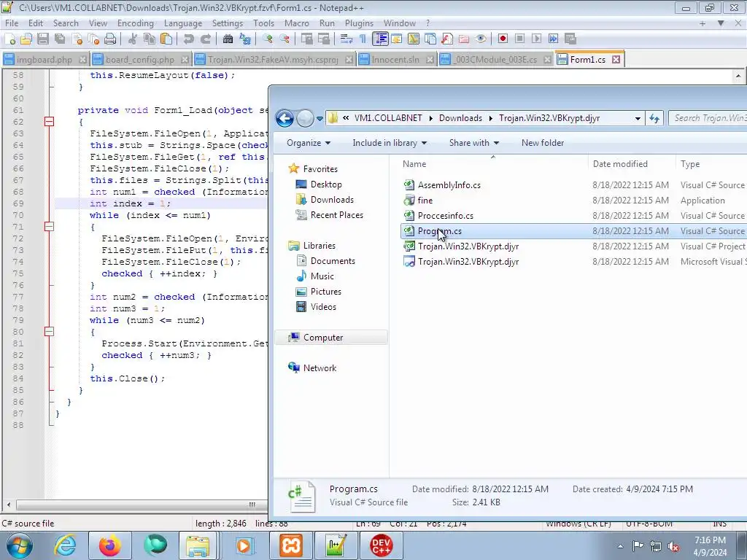The image size is (747, 560).
Task: Collapse the while block fold at line 71
Action: pyautogui.click(x=49, y=227)
